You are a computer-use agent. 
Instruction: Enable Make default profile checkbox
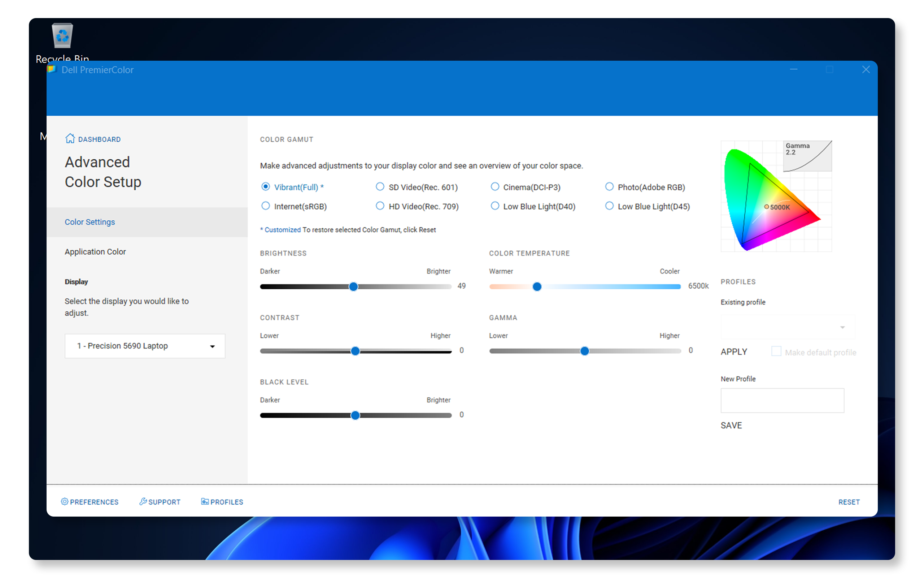[776, 351]
